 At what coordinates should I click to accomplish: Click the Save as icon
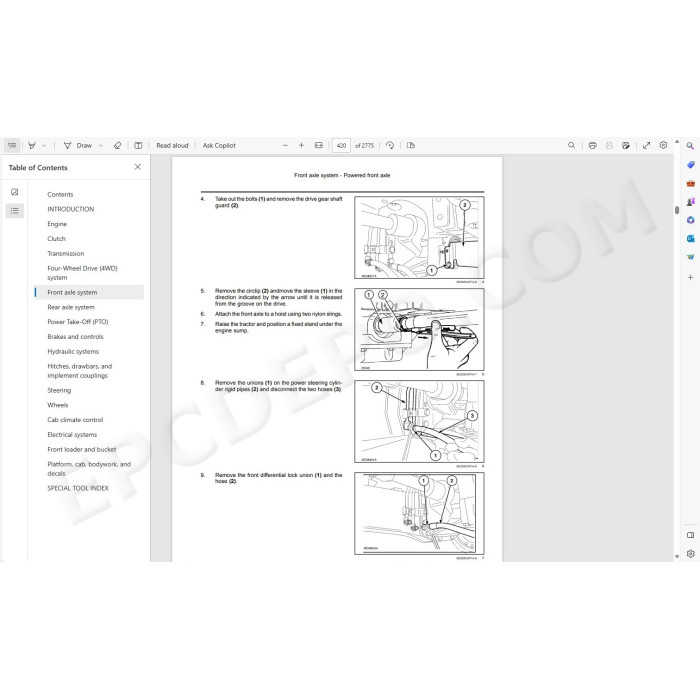626,146
